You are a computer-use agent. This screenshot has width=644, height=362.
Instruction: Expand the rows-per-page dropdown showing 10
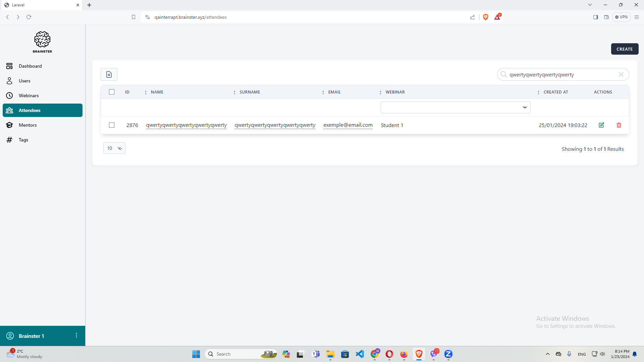click(x=114, y=148)
